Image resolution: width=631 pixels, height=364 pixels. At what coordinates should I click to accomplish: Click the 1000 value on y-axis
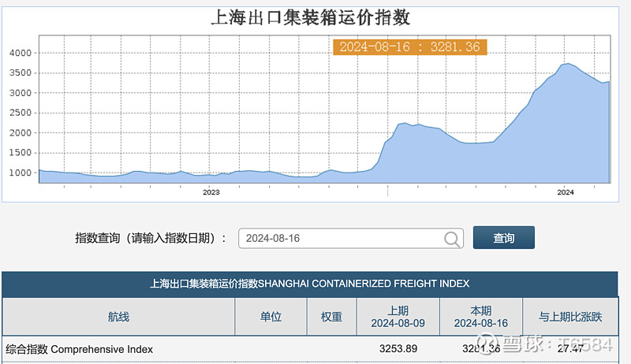pos(21,173)
